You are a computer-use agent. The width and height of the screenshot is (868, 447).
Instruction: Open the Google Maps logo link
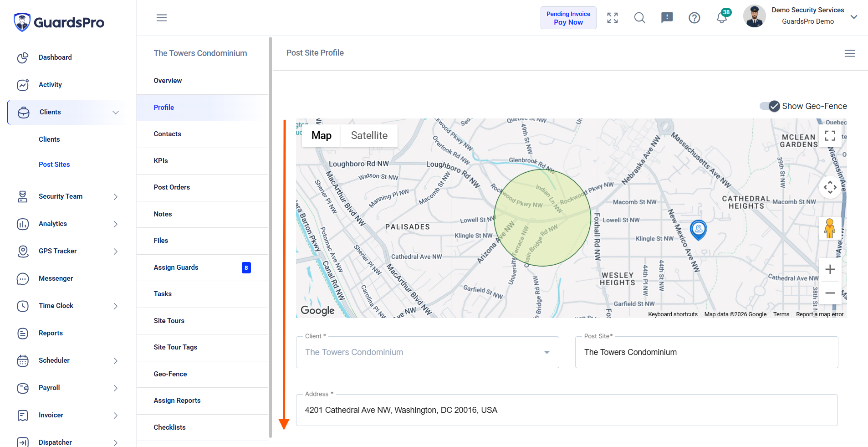(x=317, y=310)
